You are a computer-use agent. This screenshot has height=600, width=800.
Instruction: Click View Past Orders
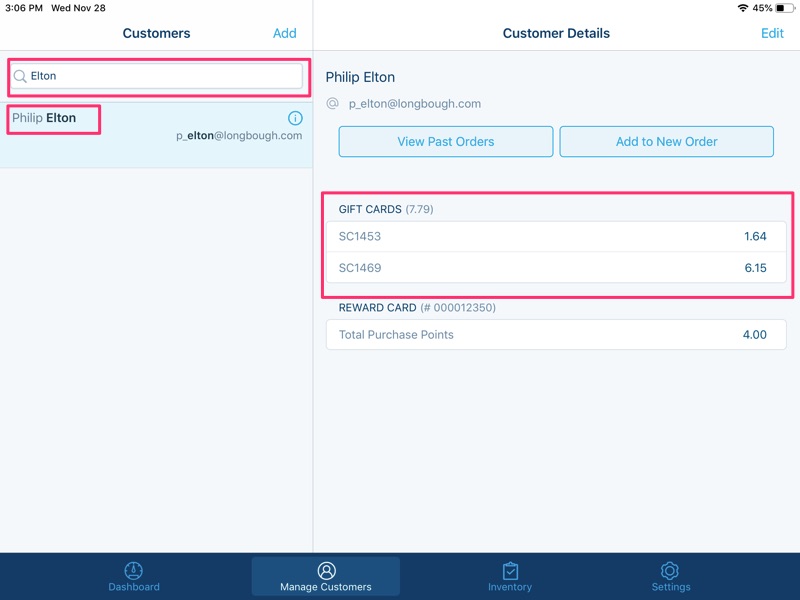pyautogui.click(x=446, y=141)
